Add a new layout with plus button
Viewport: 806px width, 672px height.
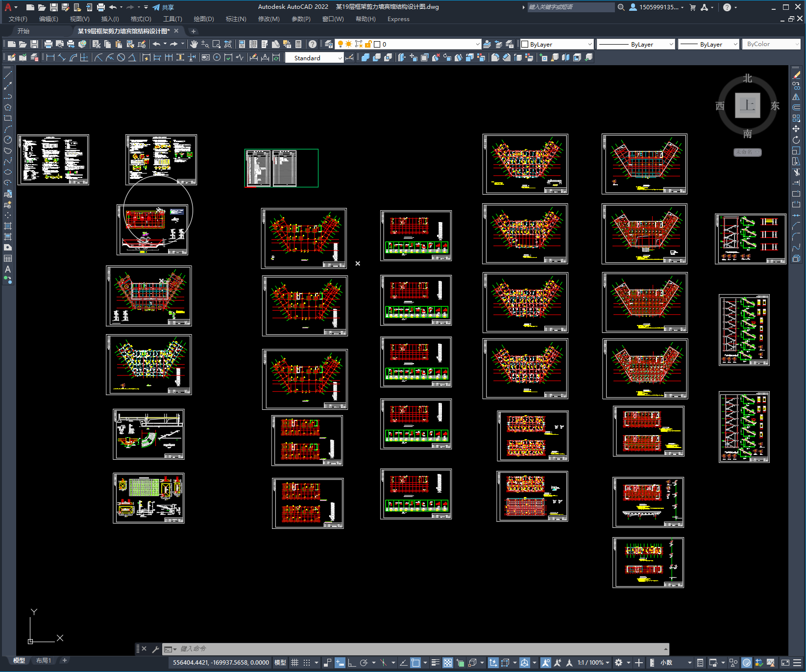click(64, 661)
